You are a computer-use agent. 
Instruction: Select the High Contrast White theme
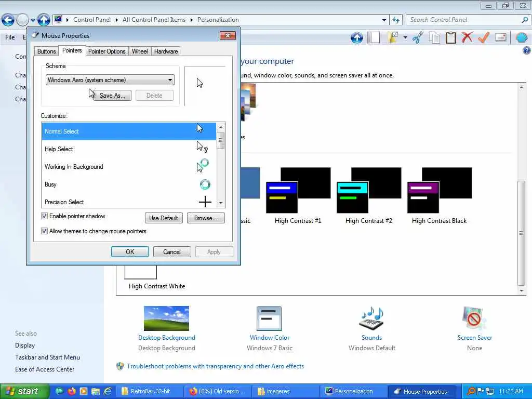[x=157, y=277]
